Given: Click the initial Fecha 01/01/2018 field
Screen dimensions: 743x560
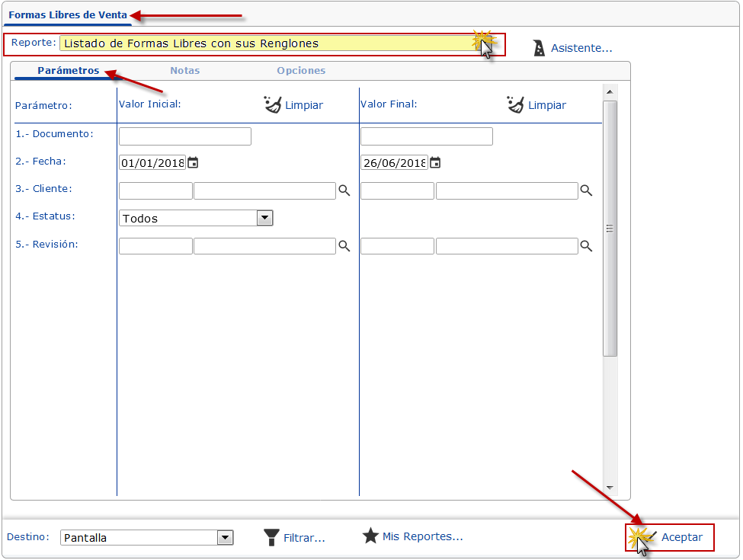Looking at the screenshot, I should [x=152, y=163].
